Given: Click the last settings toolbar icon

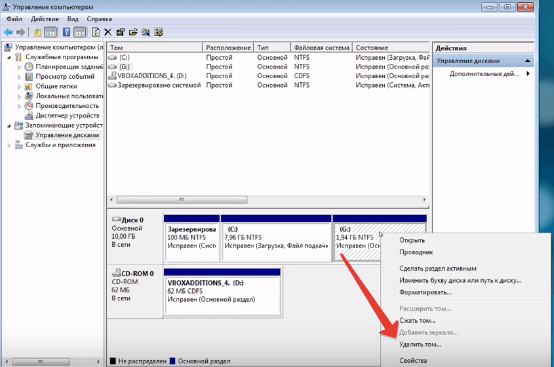Looking at the screenshot, I should tap(158, 32).
